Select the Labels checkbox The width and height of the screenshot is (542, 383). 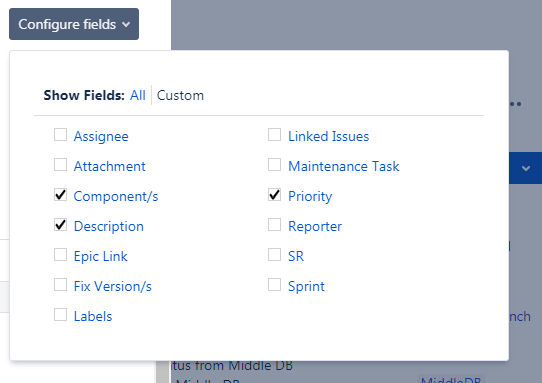click(x=60, y=315)
